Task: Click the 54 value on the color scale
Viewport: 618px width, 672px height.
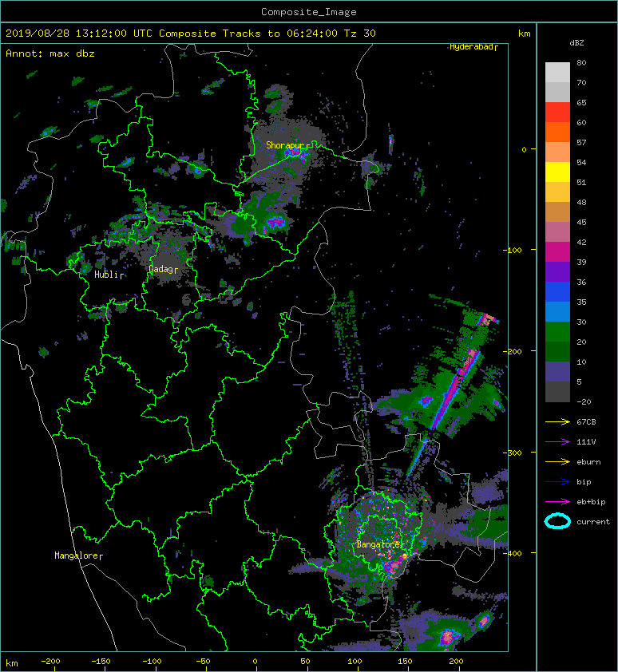Action: tap(581, 163)
